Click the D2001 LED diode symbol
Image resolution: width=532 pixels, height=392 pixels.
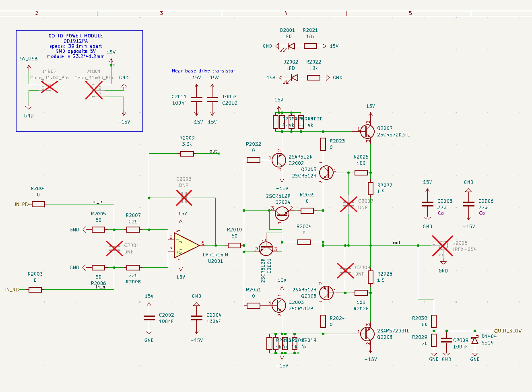(291, 46)
